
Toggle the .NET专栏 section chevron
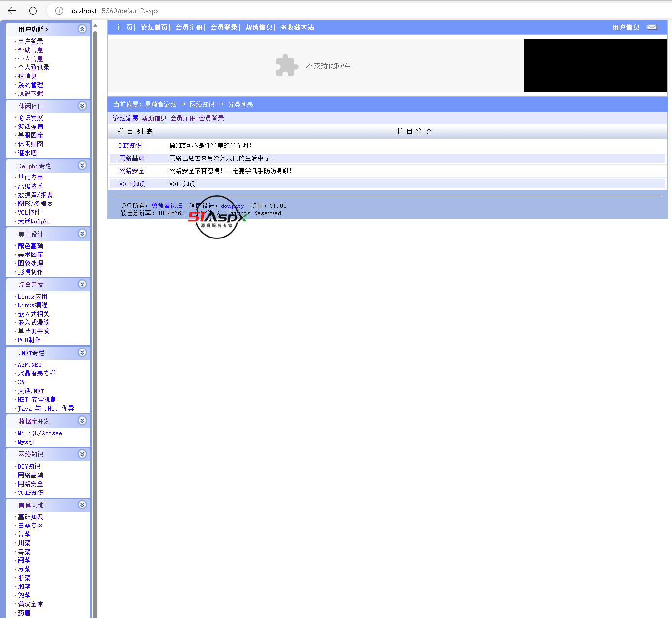(x=82, y=352)
